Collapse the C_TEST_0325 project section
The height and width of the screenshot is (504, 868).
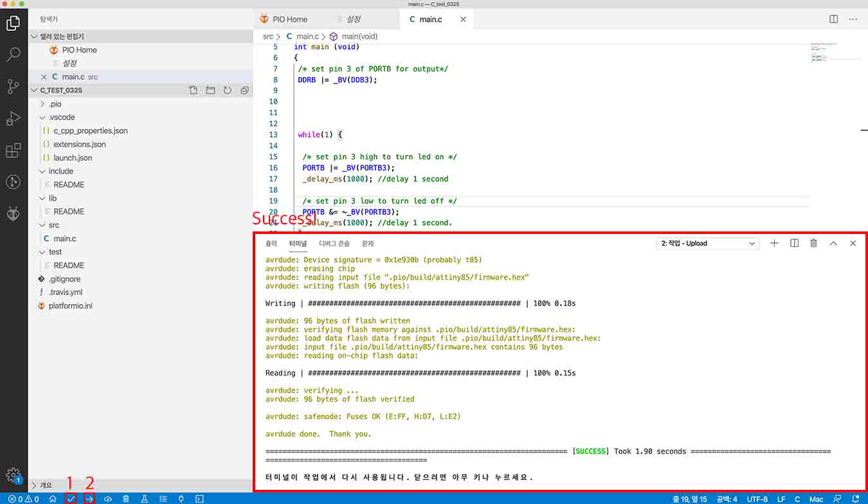[x=61, y=91]
